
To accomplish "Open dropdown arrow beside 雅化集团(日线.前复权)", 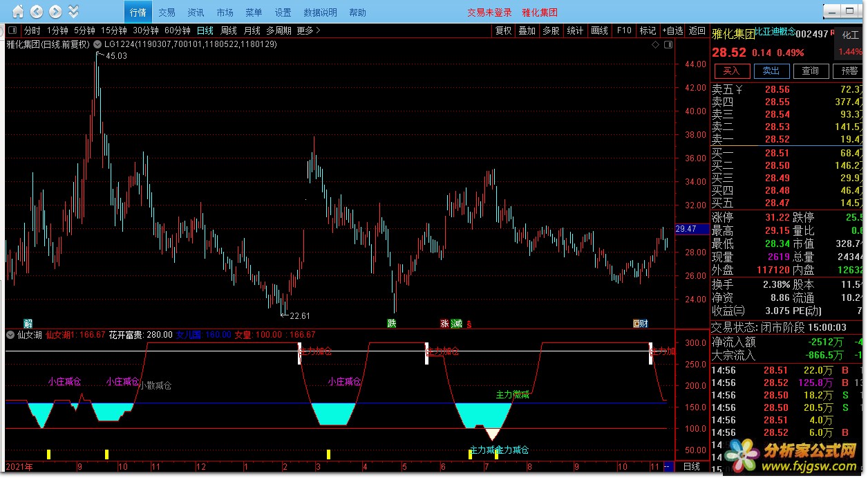I will point(97,44).
